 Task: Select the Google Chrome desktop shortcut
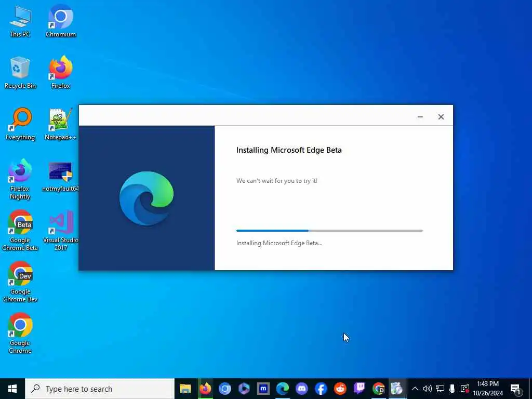(20, 334)
